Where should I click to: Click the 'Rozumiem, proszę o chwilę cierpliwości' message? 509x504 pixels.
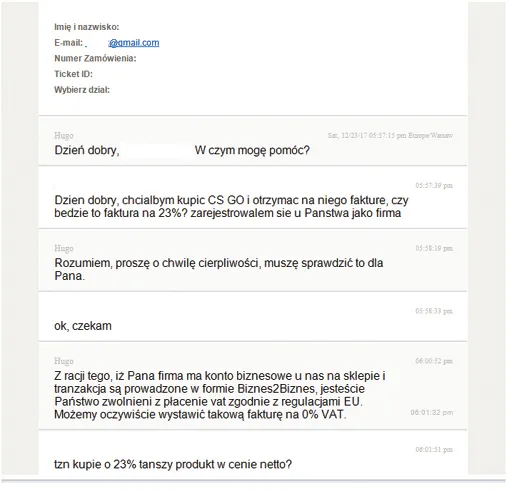[x=219, y=269]
